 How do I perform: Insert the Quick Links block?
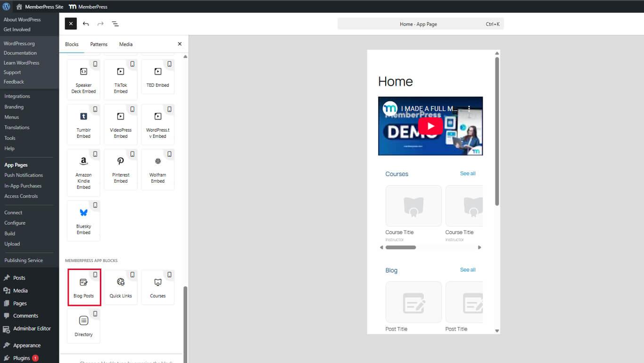(x=121, y=287)
